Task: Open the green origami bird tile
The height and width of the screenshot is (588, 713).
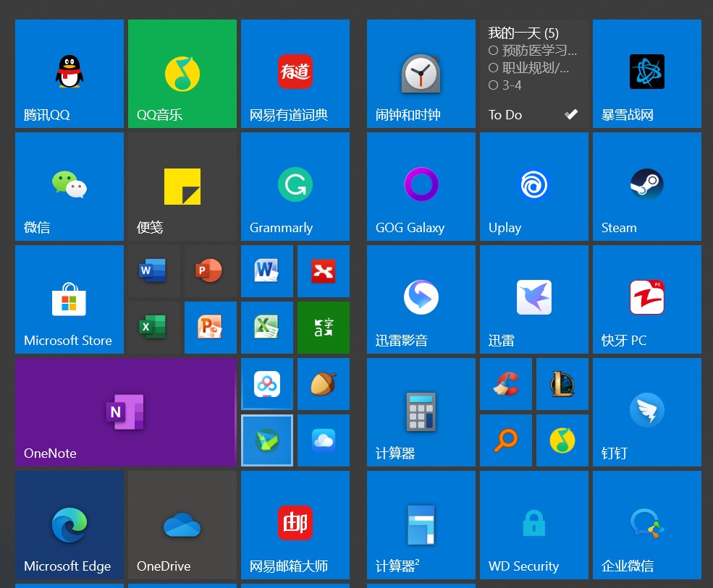Action: 267,440
